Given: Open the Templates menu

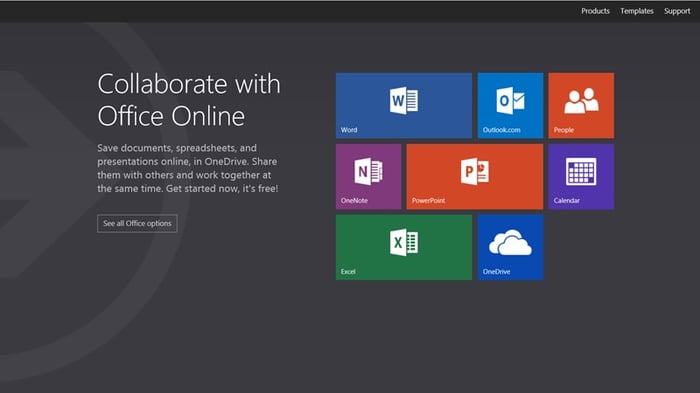Looking at the screenshot, I should pyautogui.click(x=637, y=11).
